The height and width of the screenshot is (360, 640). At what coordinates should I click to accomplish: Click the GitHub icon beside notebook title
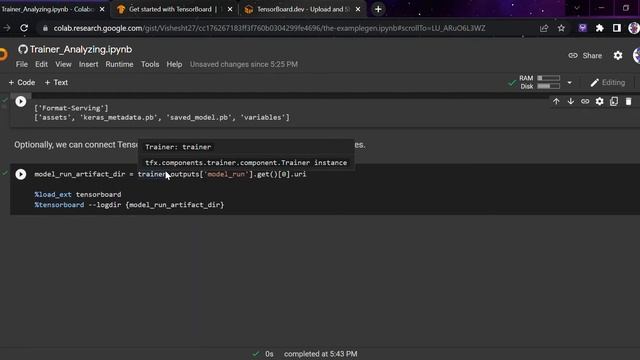tap(23, 49)
